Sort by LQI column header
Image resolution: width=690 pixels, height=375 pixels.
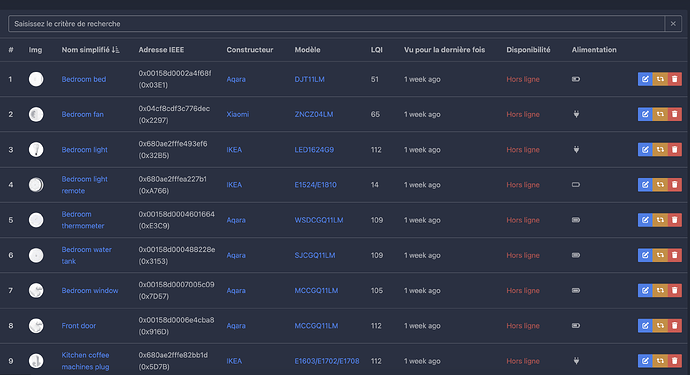[376, 50]
